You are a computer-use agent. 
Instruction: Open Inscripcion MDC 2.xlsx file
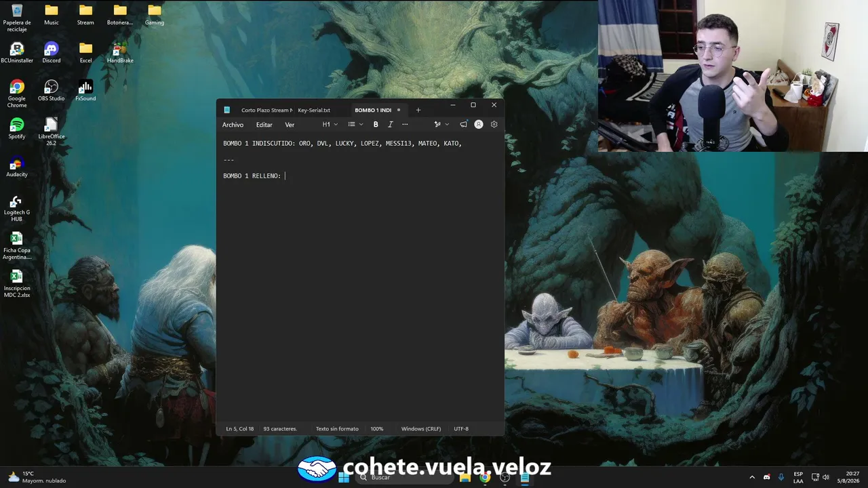pyautogui.click(x=17, y=284)
